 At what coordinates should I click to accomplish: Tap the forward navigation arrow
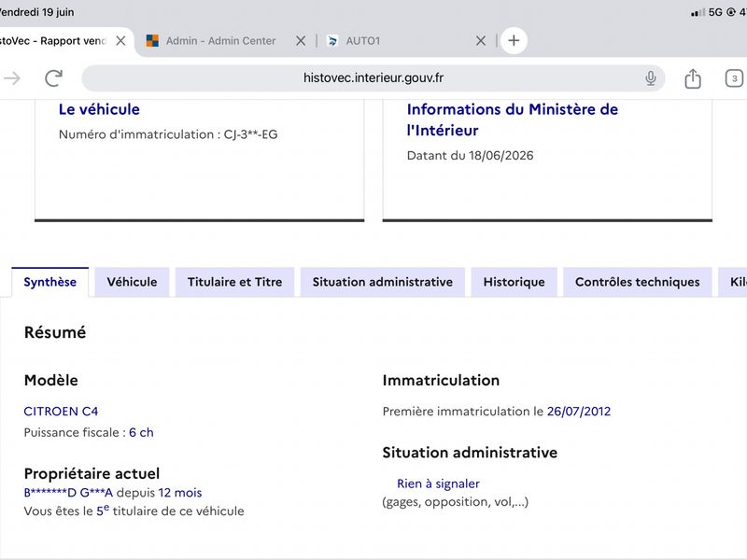[x=12, y=78]
